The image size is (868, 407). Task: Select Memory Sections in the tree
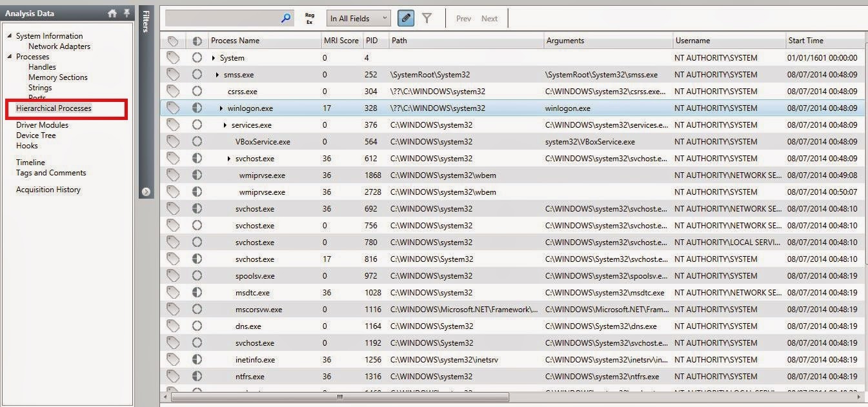pos(58,77)
